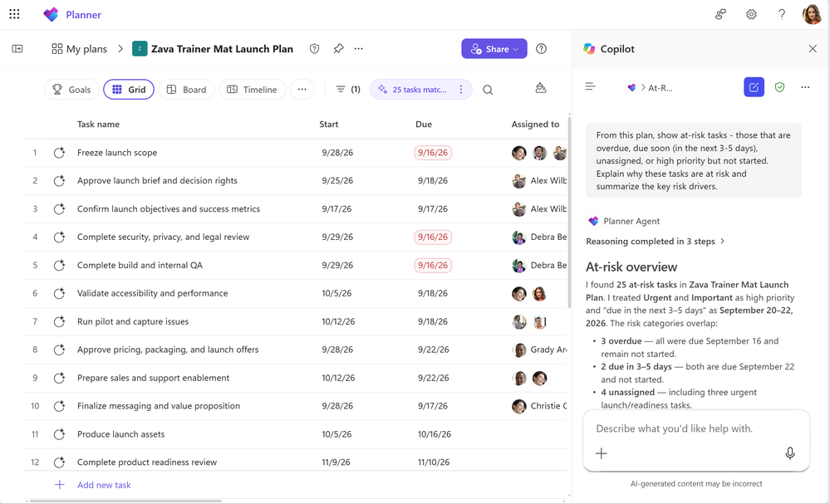Start voice input with the microphone
This screenshot has height=504, width=830.
(790, 453)
